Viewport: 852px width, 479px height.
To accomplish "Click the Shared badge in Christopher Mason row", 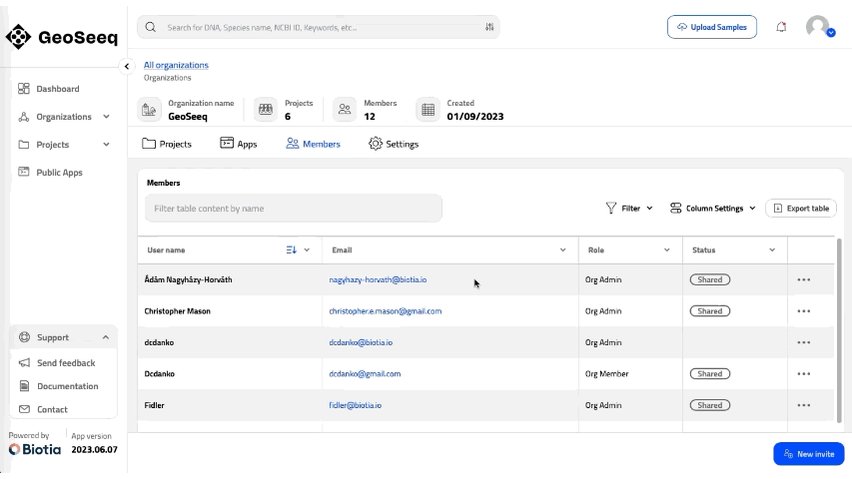I will (x=710, y=311).
